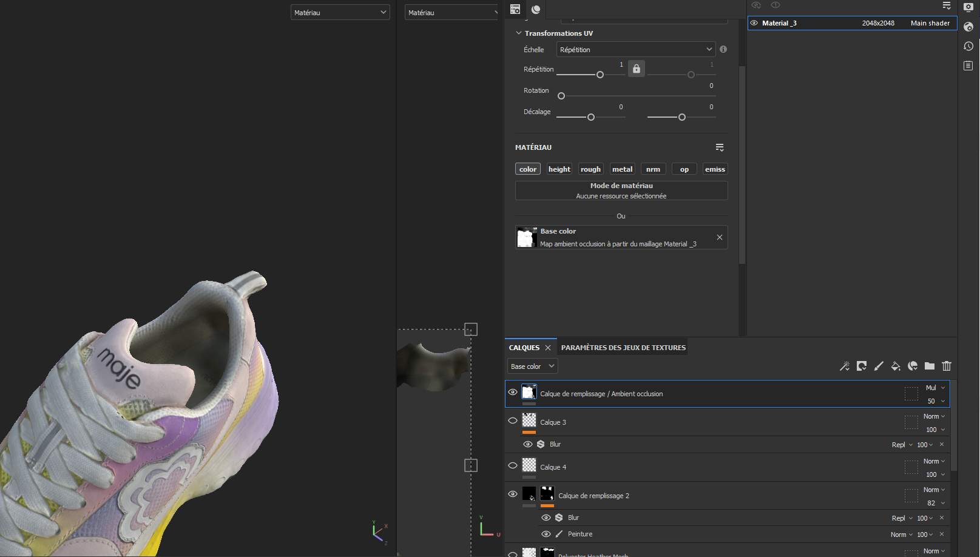Click the Mode de matériau button
This screenshot has height=557, width=980.
coord(621,191)
